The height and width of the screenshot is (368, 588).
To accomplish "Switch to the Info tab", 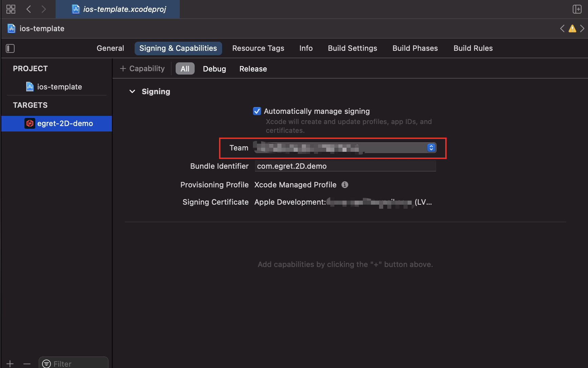I will tap(306, 48).
